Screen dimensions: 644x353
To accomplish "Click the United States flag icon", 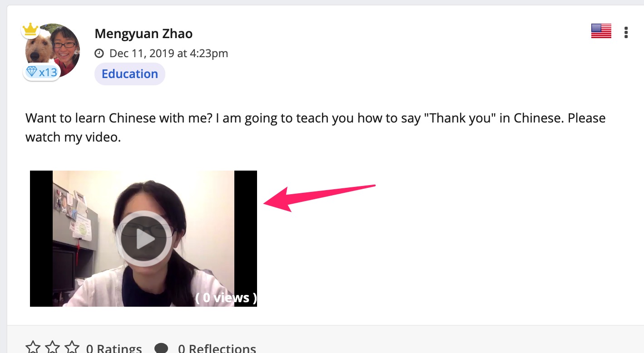I will [x=601, y=31].
